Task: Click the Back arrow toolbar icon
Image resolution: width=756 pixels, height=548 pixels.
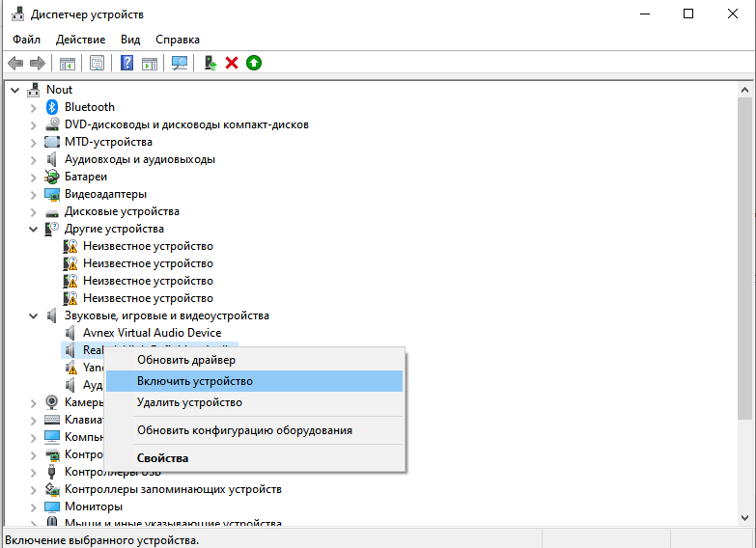Action: [x=15, y=63]
